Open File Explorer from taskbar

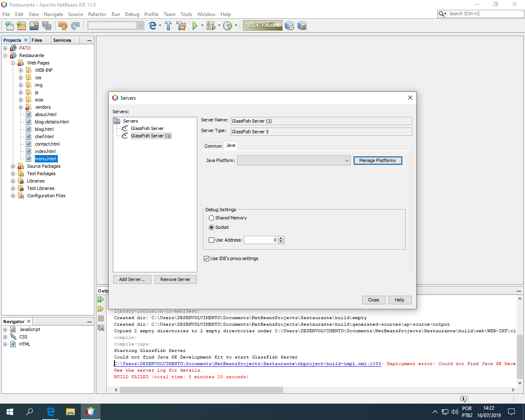pyautogui.click(x=71, y=412)
